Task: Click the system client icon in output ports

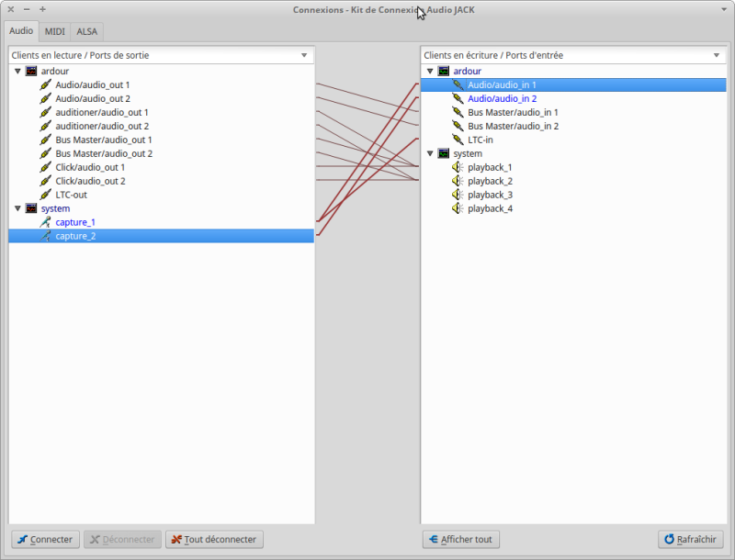Action: pyautogui.click(x=31, y=208)
